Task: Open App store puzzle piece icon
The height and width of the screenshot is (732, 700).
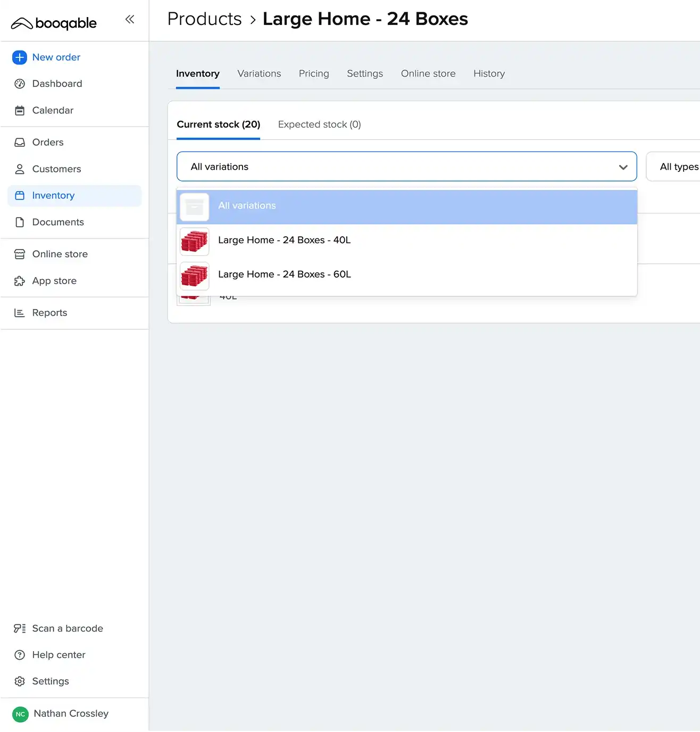Action: tap(20, 281)
